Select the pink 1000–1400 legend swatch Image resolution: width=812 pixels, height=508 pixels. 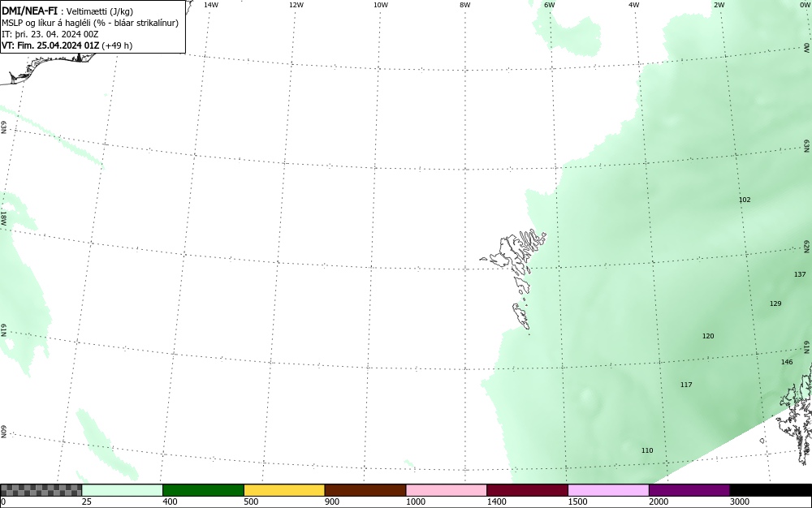tap(447, 490)
